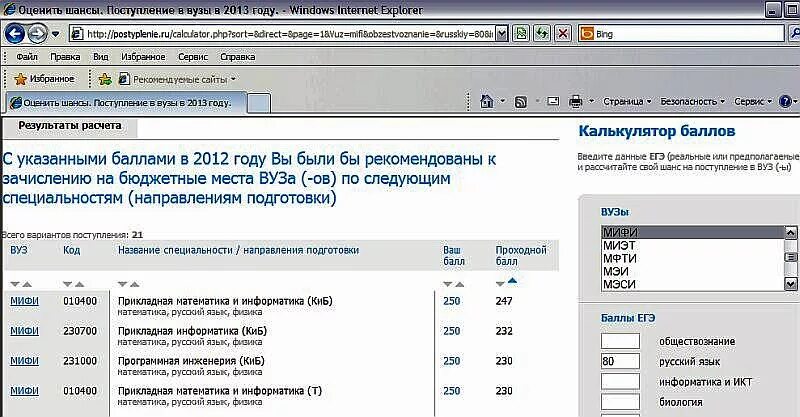
Task: Stop loading with the red X icon
Action: click(x=563, y=34)
